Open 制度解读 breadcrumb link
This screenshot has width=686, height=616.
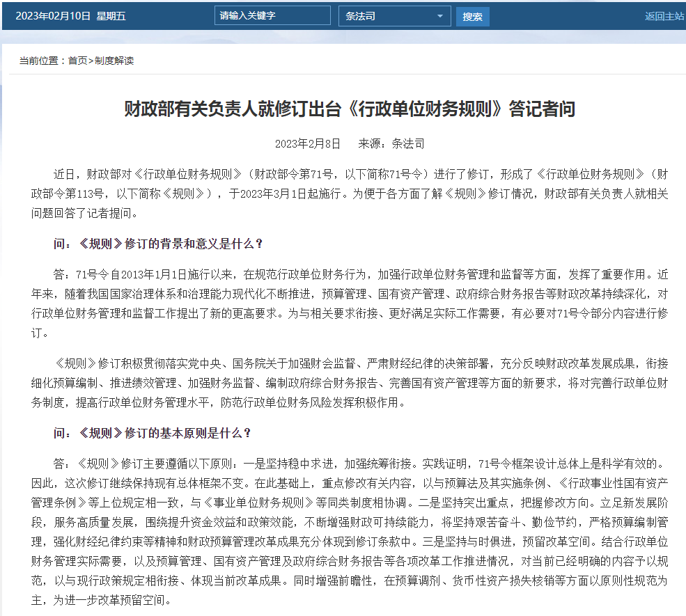pyautogui.click(x=114, y=61)
